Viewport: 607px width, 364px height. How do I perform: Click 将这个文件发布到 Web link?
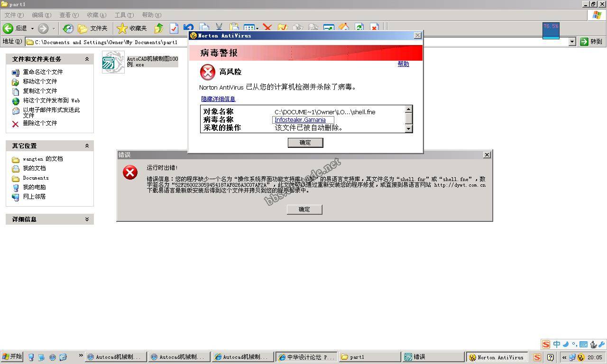51,100
